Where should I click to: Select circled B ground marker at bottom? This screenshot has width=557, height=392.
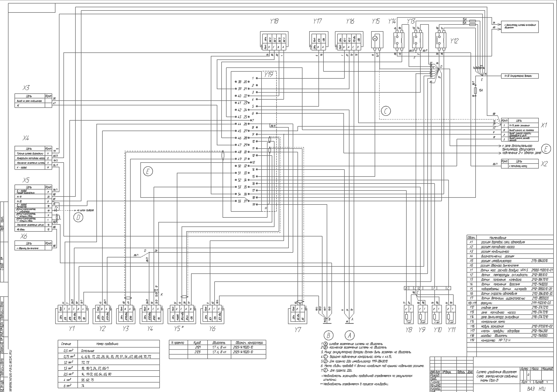[x=329, y=335]
